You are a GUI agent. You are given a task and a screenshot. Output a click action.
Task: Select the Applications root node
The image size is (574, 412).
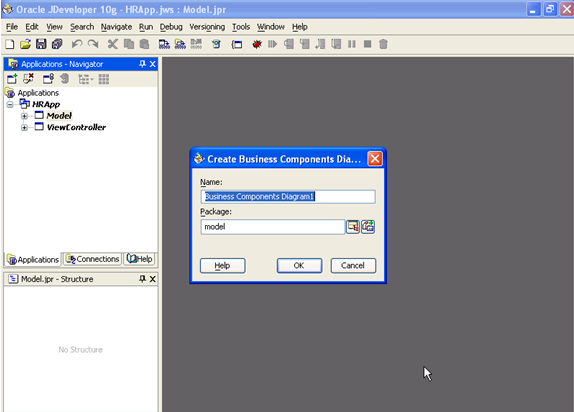pyautogui.click(x=38, y=93)
